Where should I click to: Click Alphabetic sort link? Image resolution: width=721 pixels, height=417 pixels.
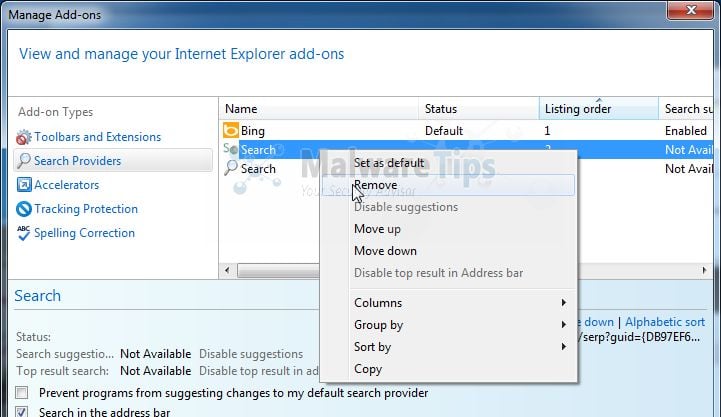click(x=664, y=322)
